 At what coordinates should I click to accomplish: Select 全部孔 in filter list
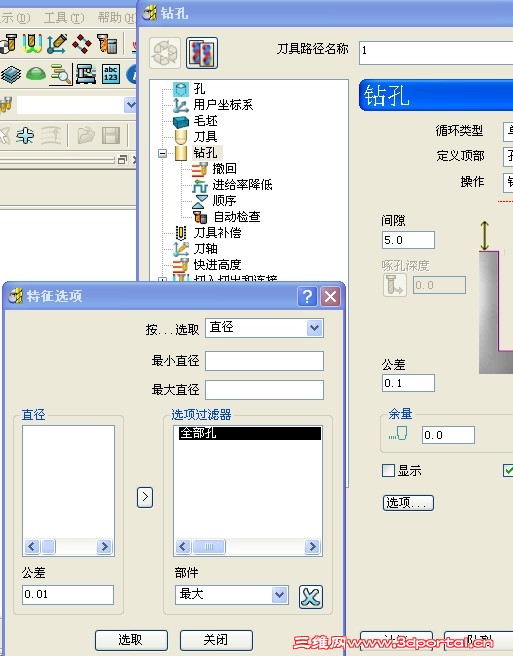point(250,433)
